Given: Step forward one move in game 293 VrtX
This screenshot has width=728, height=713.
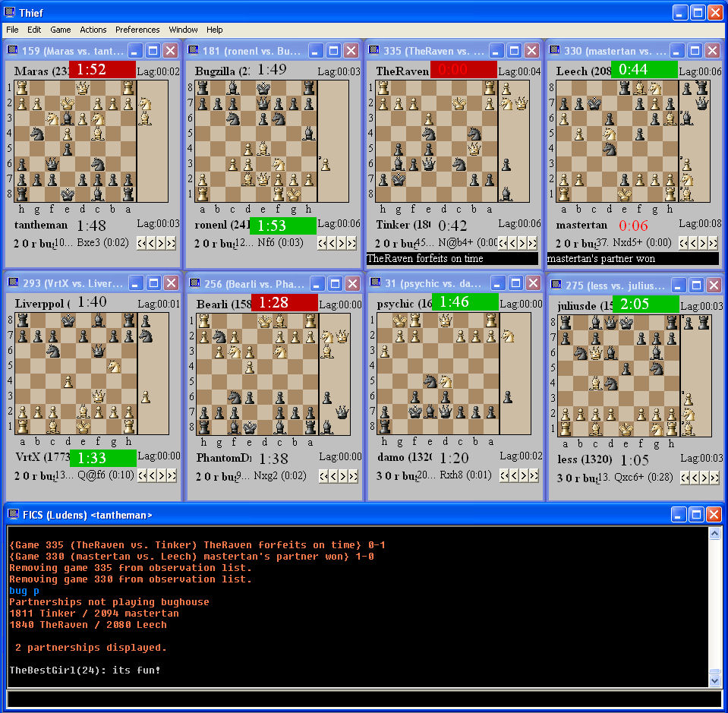Looking at the screenshot, I should 162,475.
